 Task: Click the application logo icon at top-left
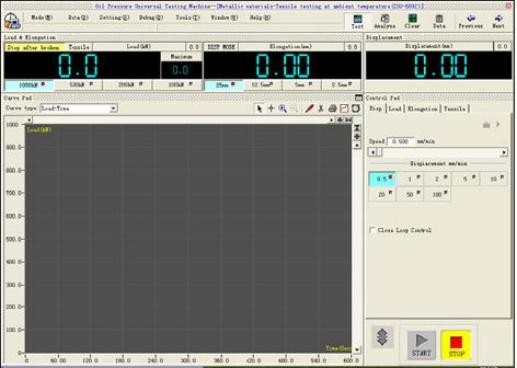(x=12, y=21)
